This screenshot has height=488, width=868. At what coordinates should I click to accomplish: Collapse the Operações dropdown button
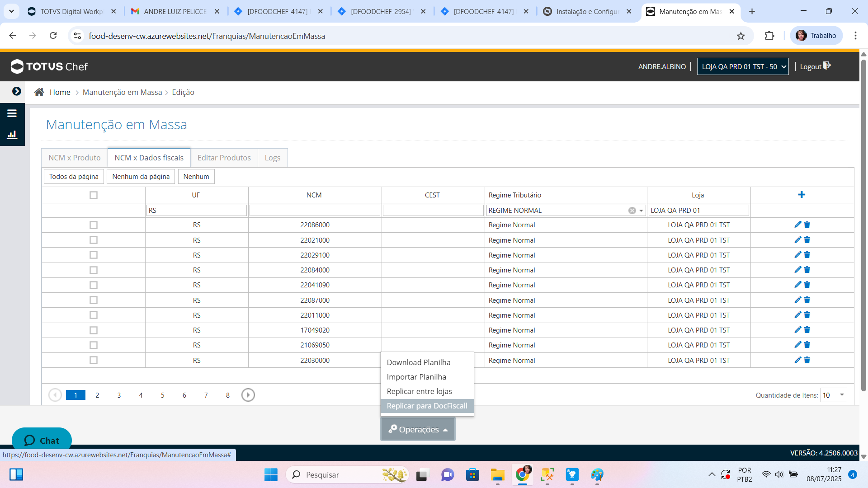pyautogui.click(x=418, y=429)
